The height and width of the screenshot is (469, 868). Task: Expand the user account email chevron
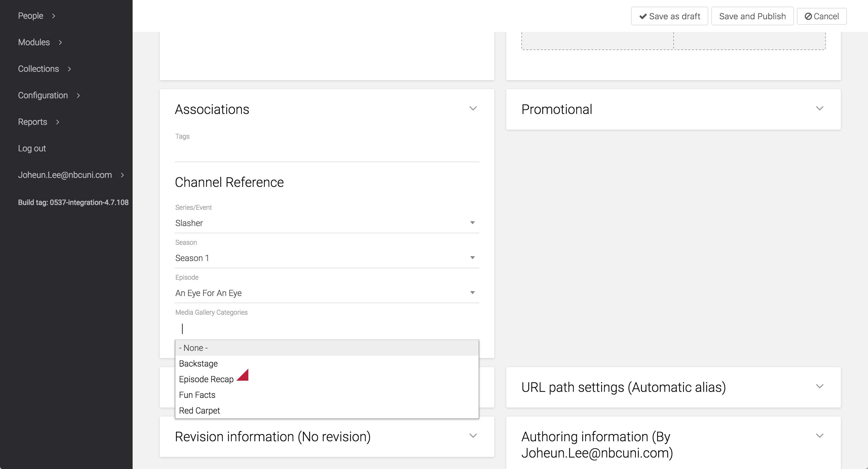[x=122, y=175]
